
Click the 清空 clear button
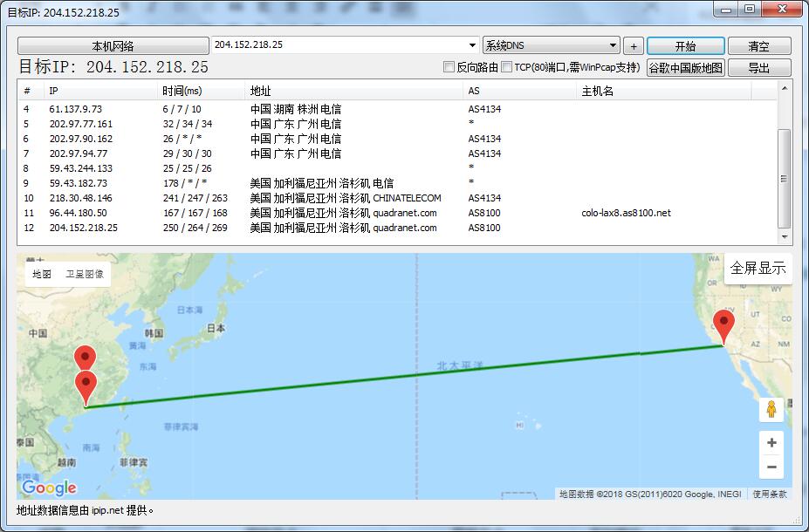[x=758, y=46]
